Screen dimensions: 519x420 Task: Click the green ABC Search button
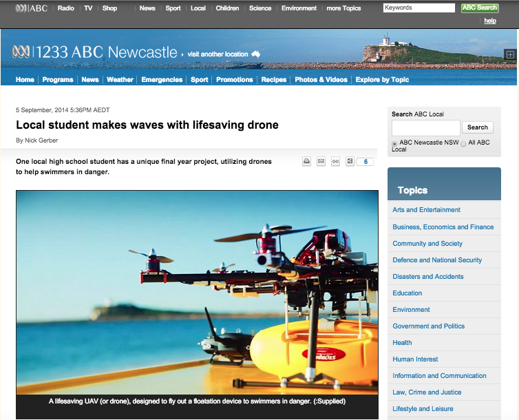tap(480, 8)
